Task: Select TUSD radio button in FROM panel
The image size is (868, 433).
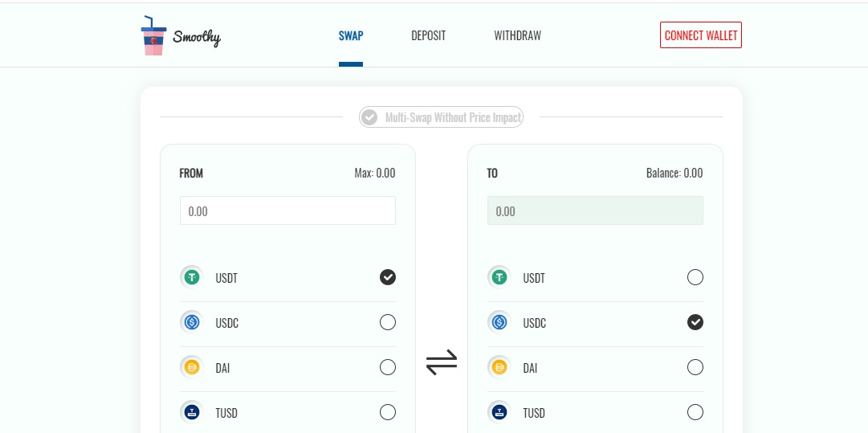Action: pyautogui.click(x=388, y=412)
